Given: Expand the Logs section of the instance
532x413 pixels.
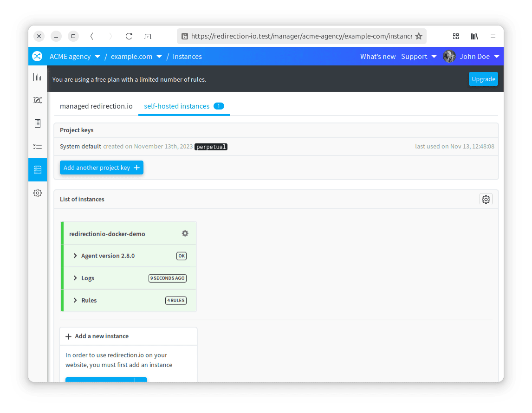Looking at the screenshot, I should pos(88,278).
